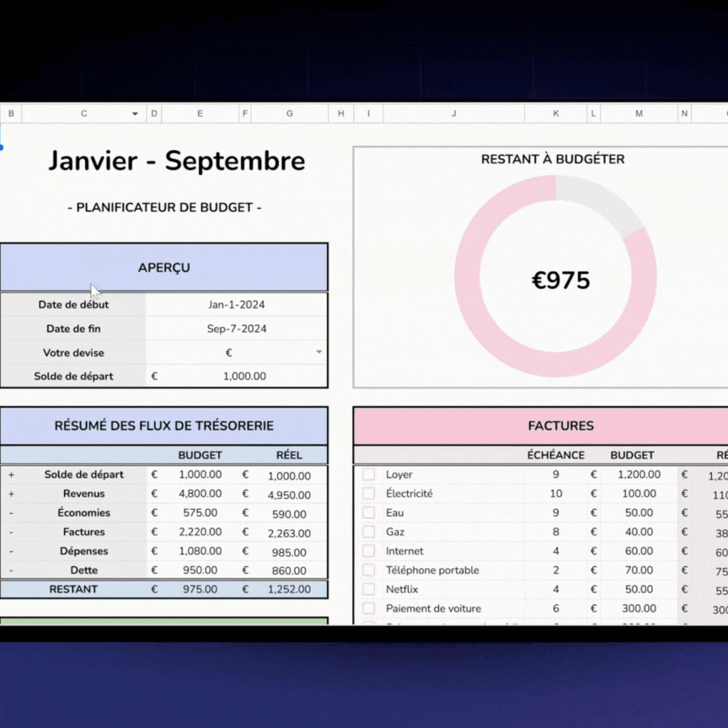Click the pink donut chart ring
The height and width of the screenshot is (728, 728).
coord(468,278)
